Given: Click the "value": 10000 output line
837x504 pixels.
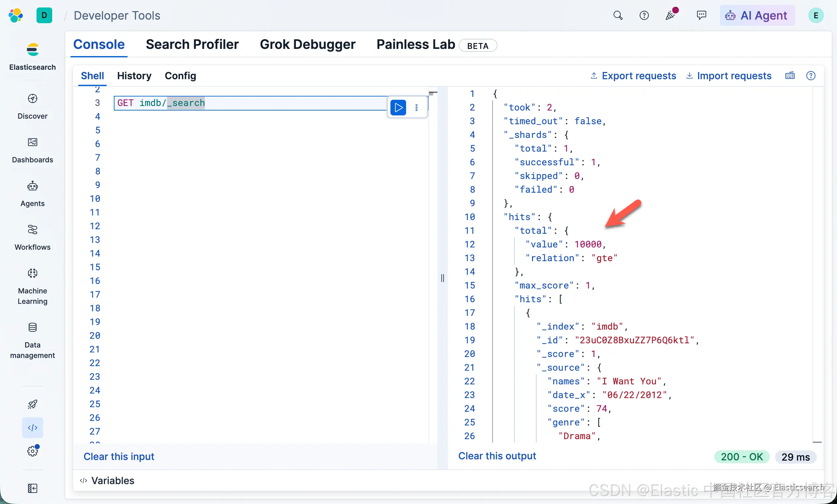Looking at the screenshot, I should [x=566, y=244].
